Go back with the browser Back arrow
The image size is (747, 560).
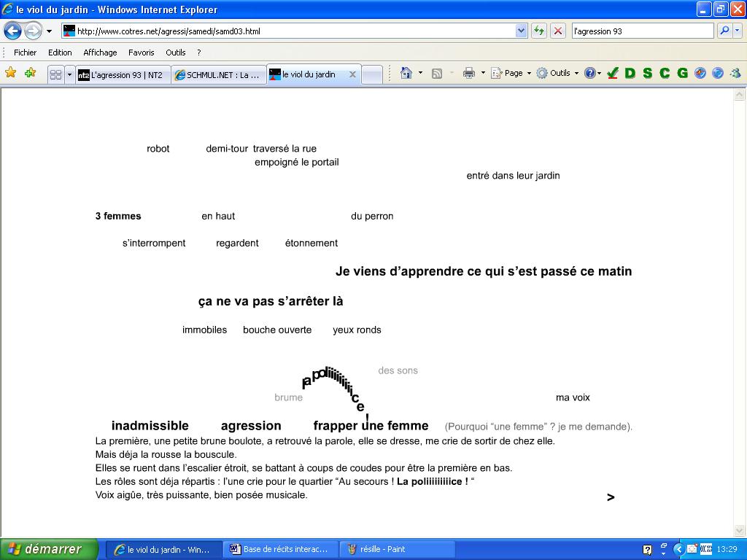pyautogui.click(x=13, y=31)
